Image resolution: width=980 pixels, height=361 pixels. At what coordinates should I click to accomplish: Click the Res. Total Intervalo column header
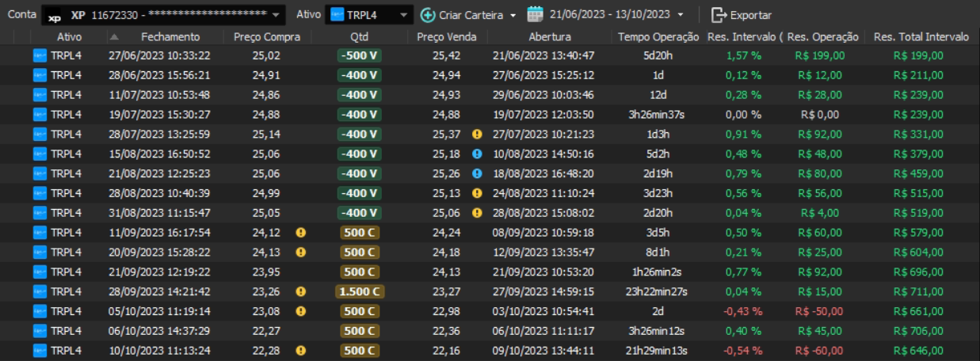[x=921, y=36]
